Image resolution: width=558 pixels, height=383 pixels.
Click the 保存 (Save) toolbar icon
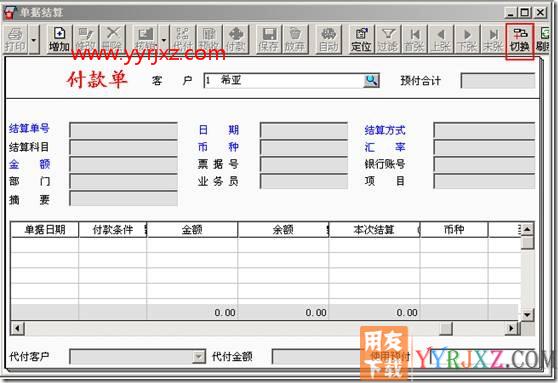269,39
